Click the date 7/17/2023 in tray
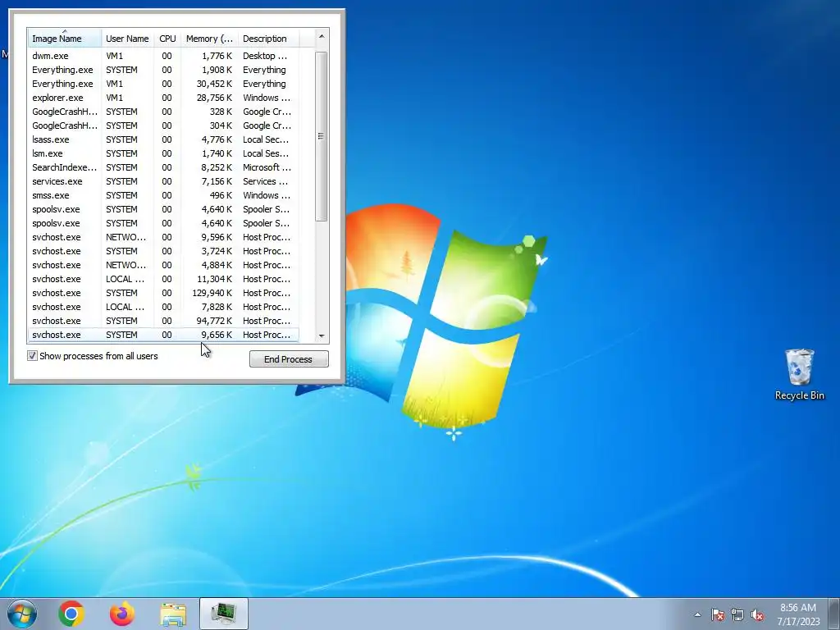Screen dimensions: 840x630 coord(798,622)
